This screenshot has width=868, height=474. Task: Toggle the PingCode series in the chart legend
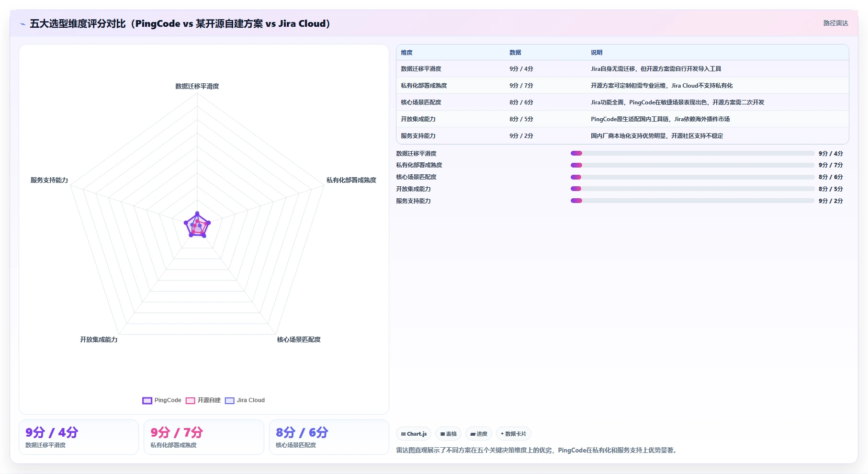(162, 400)
